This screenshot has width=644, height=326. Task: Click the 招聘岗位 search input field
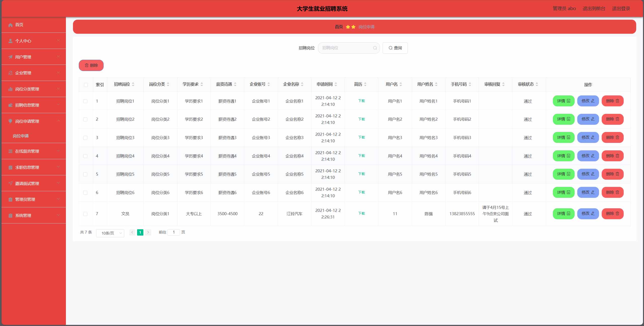pyautogui.click(x=349, y=48)
